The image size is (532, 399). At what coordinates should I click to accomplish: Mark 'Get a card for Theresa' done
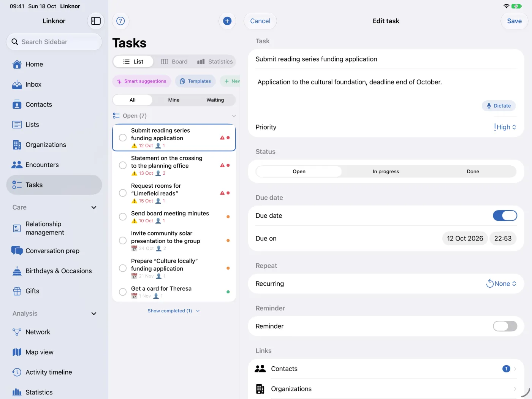pos(123,292)
